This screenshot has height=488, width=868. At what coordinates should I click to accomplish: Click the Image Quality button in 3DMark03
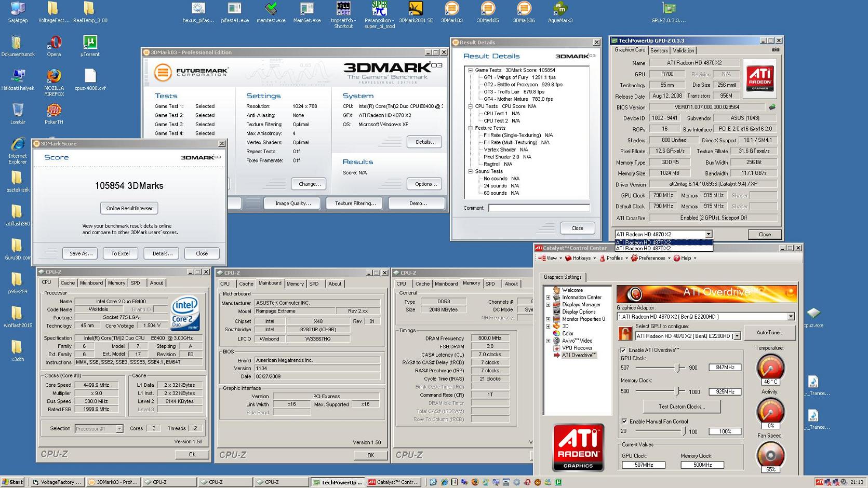point(292,204)
